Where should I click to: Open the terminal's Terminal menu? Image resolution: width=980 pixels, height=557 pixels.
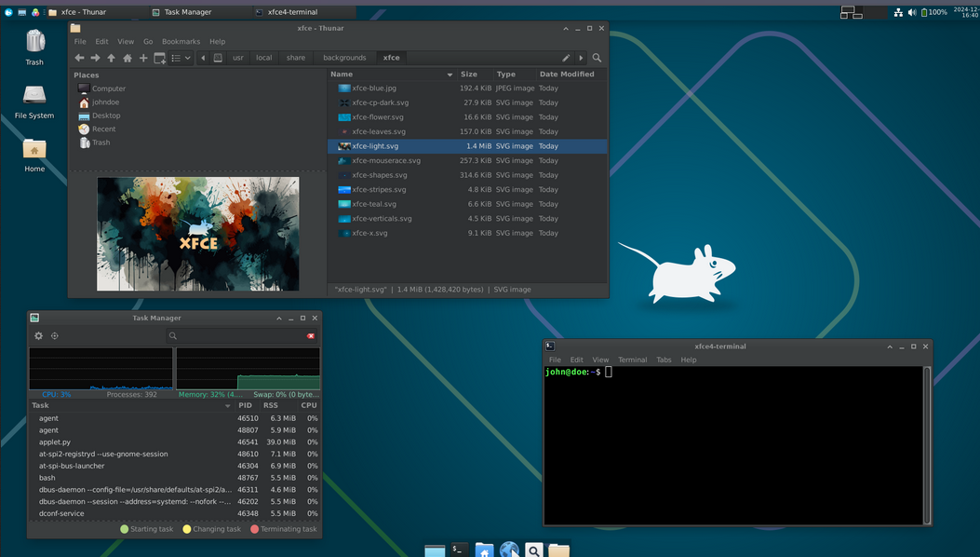point(633,360)
